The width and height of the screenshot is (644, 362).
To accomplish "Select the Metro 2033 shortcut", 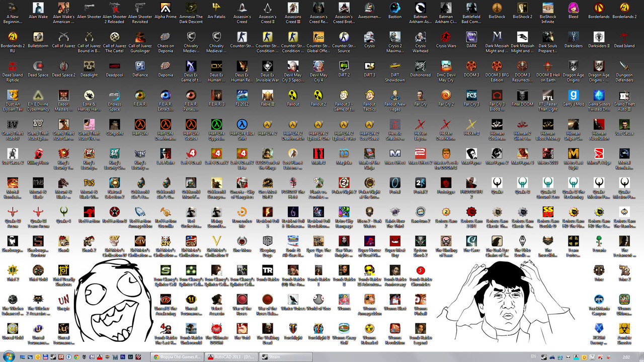I will [x=548, y=157].
